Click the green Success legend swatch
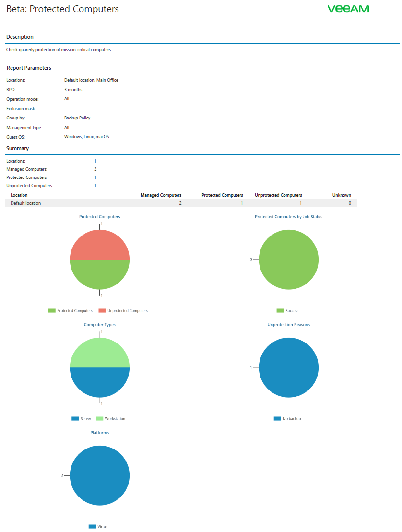The width and height of the screenshot is (402, 532). pyautogui.click(x=280, y=311)
